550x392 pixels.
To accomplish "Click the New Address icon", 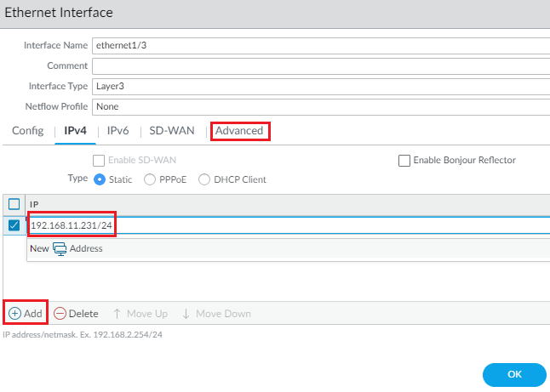I will pos(60,248).
